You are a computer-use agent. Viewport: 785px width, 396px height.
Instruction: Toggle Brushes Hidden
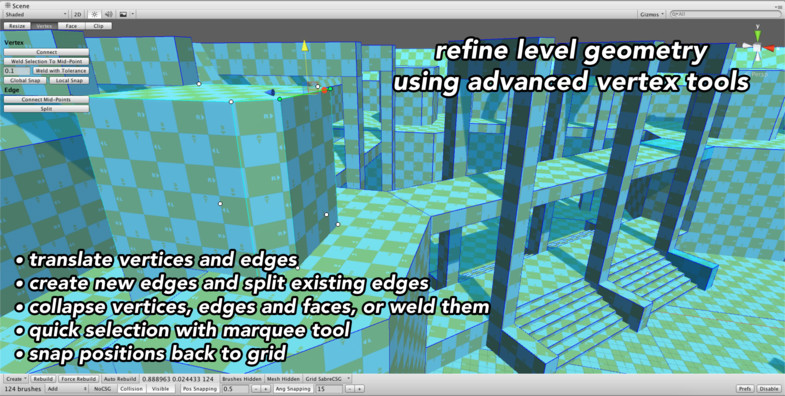[242, 379]
